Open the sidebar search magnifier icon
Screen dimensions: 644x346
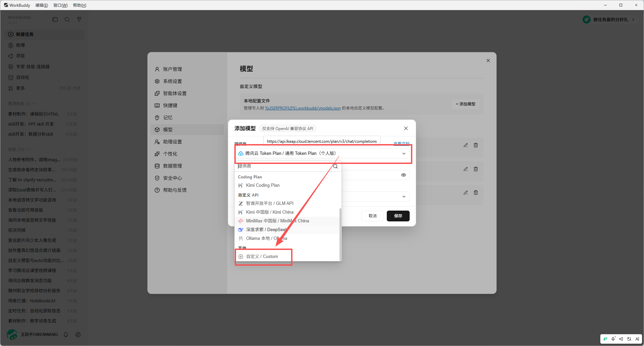pos(67,19)
